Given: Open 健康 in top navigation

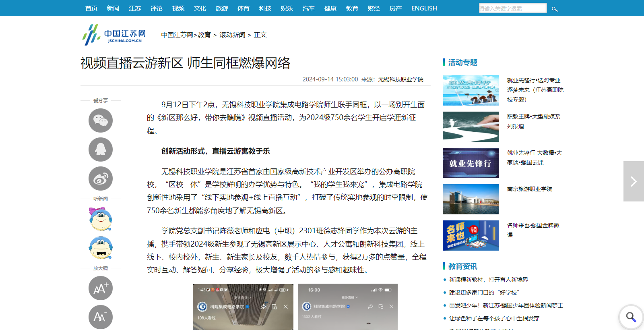Looking at the screenshot, I should pos(330,8).
